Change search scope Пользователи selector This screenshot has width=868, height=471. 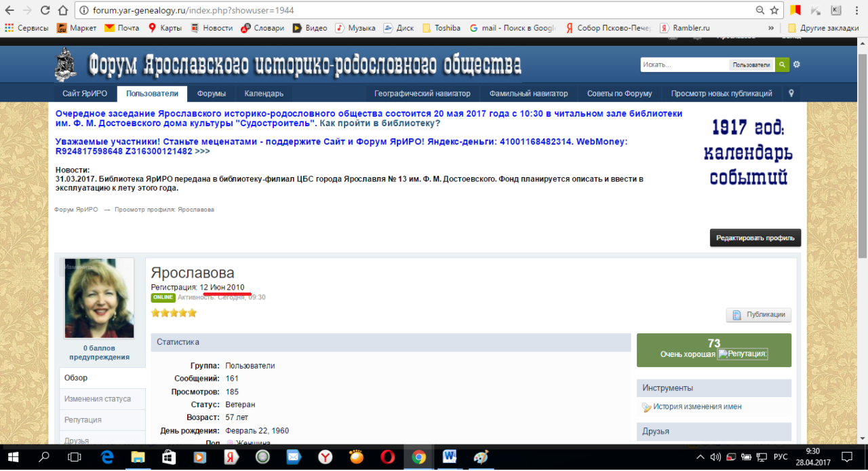[753, 64]
